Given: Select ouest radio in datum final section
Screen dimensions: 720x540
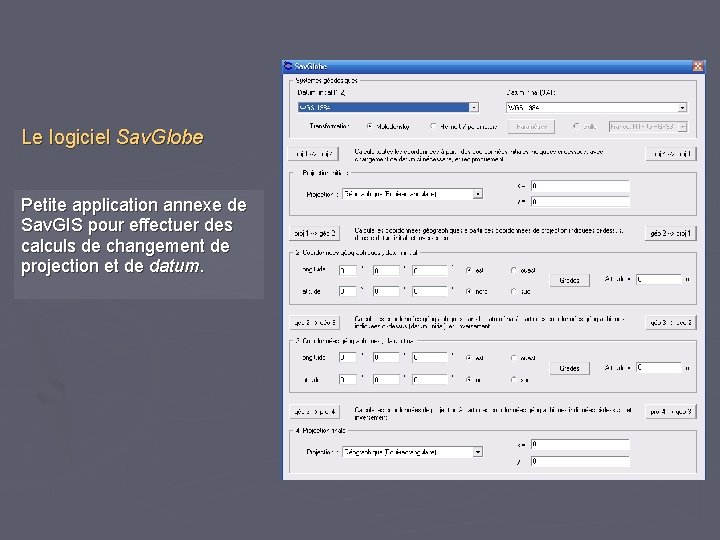Looking at the screenshot, I should pos(513,358).
